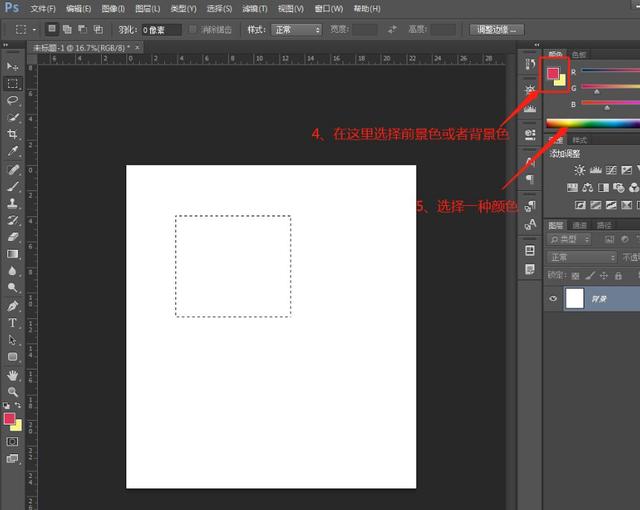Image resolution: width=640 pixels, height=510 pixels.
Task: Select the Clone Stamp tool
Action: pos(12,203)
